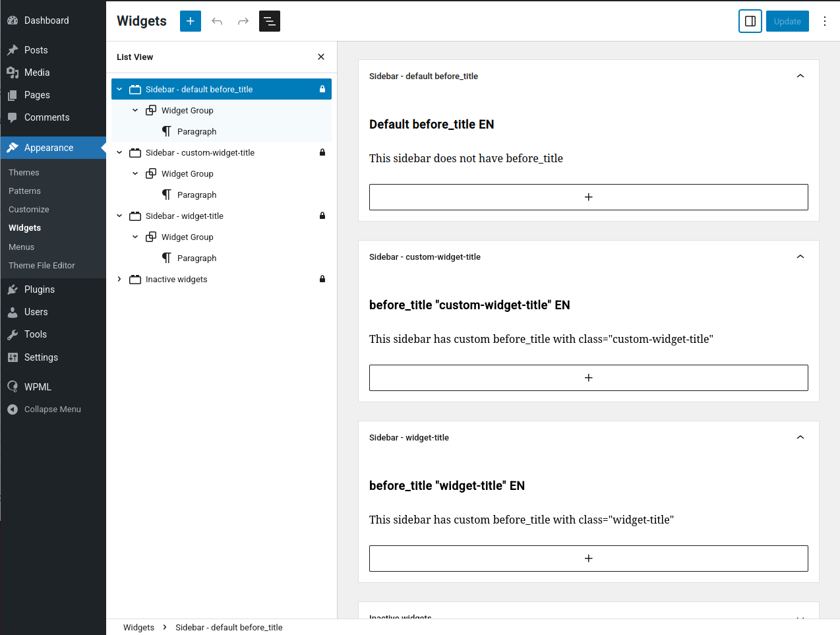This screenshot has height=635, width=840.
Task: Click lock icon on Sidebar - custom-widget-title row
Action: (x=322, y=152)
